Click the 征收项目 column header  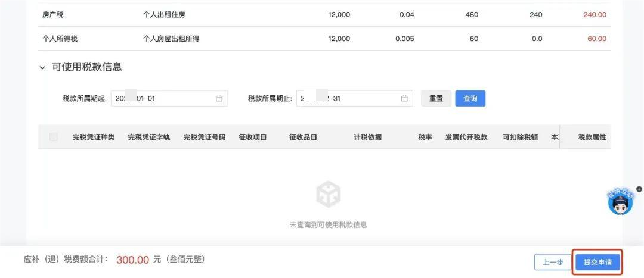(x=253, y=138)
